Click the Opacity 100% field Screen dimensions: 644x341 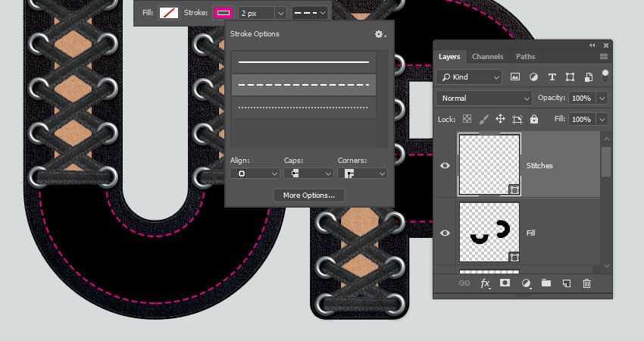pos(582,99)
